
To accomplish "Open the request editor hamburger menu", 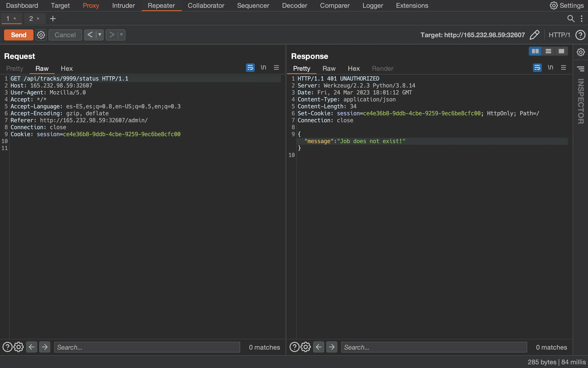I will pos(276,67).
